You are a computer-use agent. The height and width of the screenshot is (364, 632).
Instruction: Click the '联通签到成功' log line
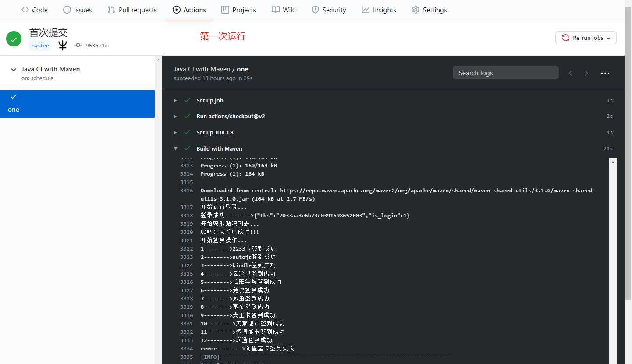point(236,340)
